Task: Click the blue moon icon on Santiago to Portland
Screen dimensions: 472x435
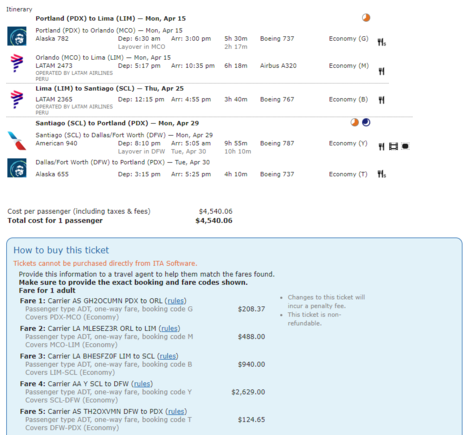Action: [x=366, y=123]
